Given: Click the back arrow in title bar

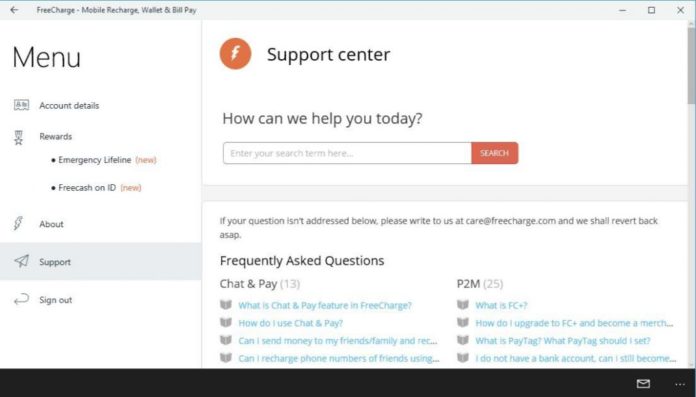Looking at the screenshot, I should [x=14, y=10].
